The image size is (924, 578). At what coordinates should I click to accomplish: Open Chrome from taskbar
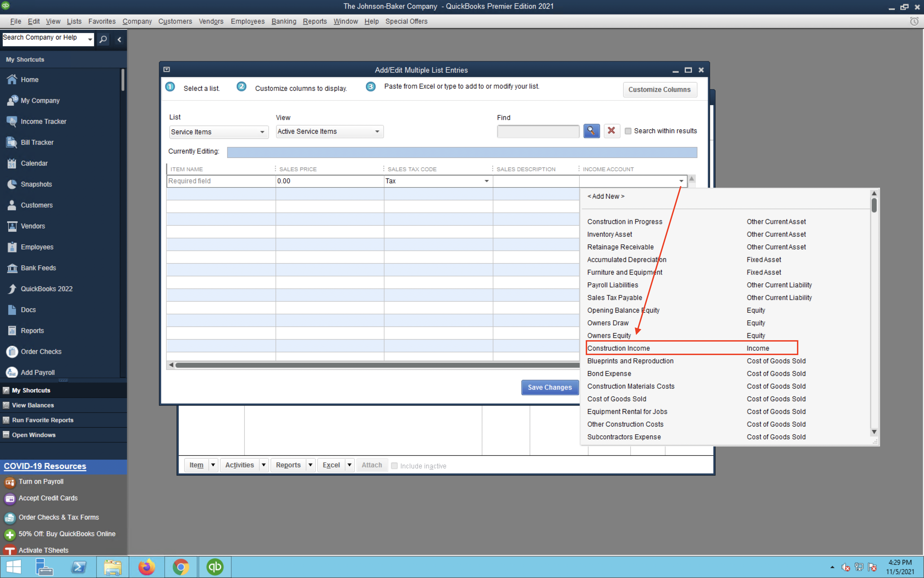(x=181, y=567)
